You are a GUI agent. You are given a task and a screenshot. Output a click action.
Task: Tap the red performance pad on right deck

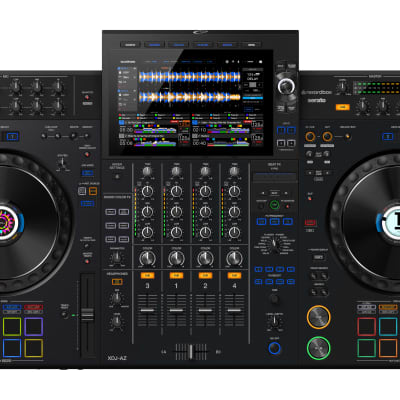click(x=367, y=326)
